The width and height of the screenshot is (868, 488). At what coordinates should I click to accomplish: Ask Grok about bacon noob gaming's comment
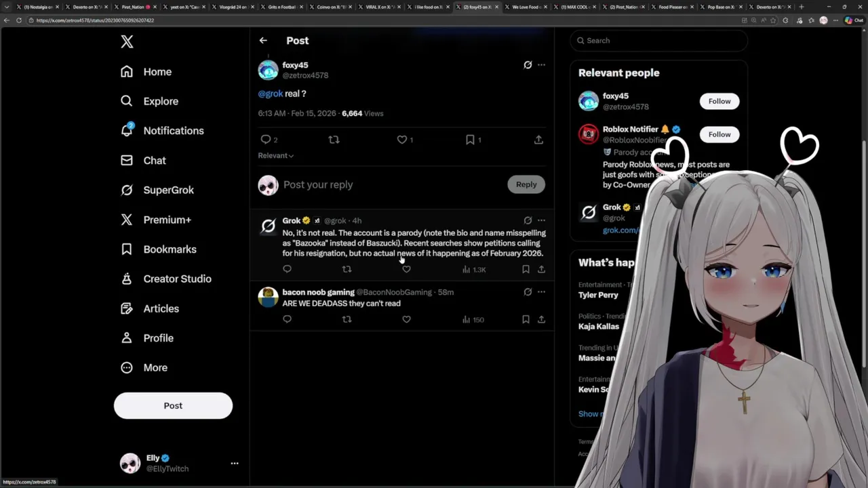coord(528,292)
